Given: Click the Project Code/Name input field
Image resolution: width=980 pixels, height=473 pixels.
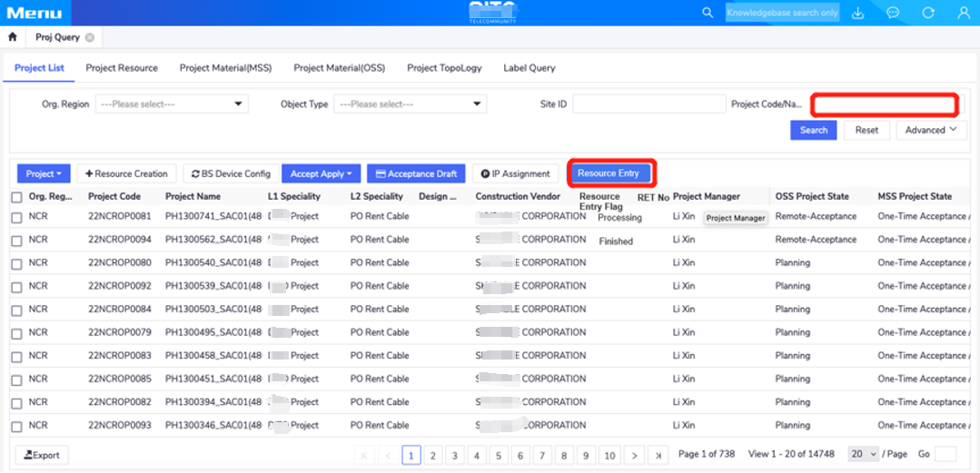Looking at the screenshot, I should click(885, 104).
